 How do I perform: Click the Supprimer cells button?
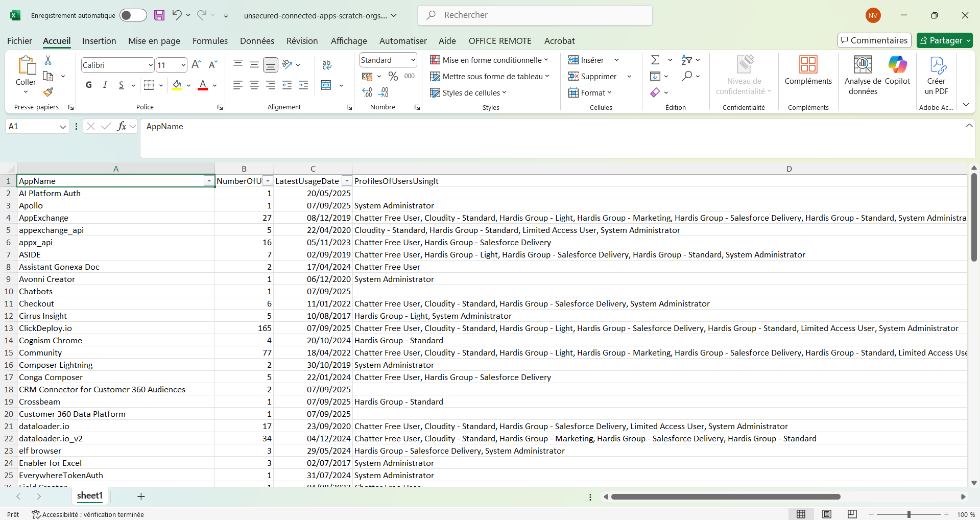593,76
